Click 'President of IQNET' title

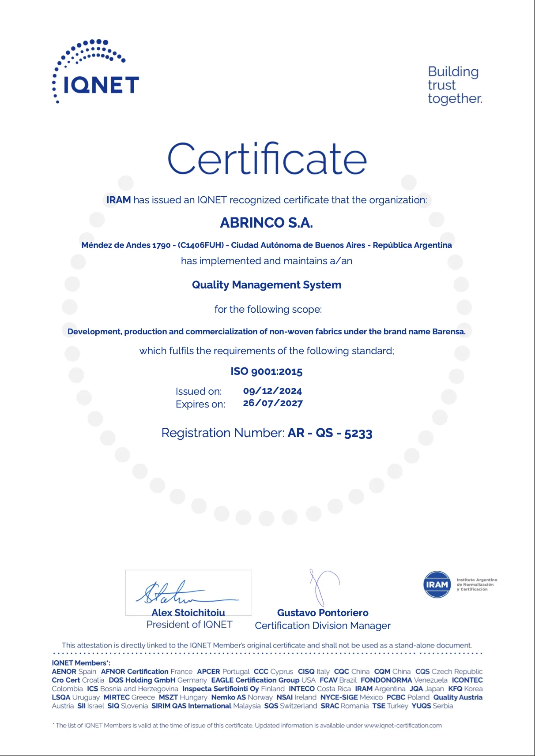pos(189,625)
